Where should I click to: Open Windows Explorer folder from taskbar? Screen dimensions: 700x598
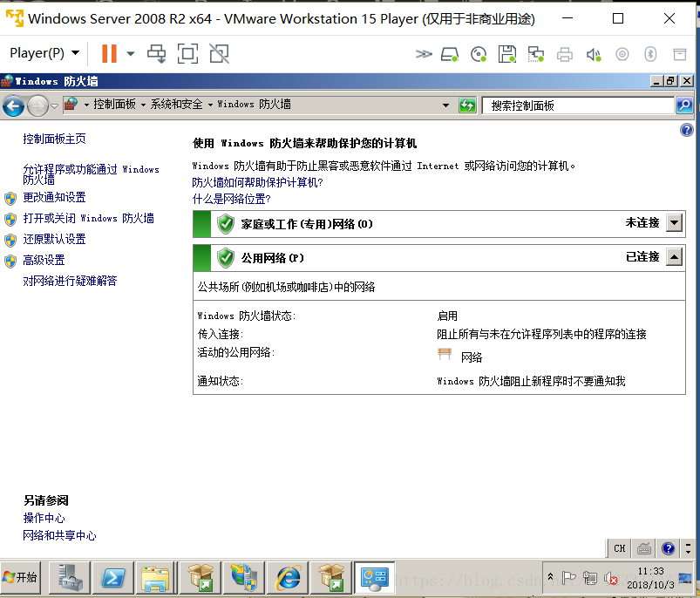coord(155,578)
